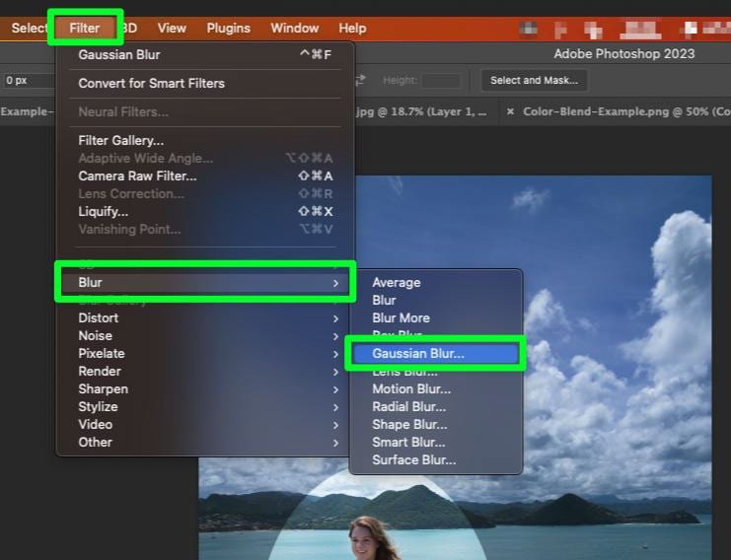
Task: Apply last filter Gaussian Blur at menu top
Action: point(205,54)
